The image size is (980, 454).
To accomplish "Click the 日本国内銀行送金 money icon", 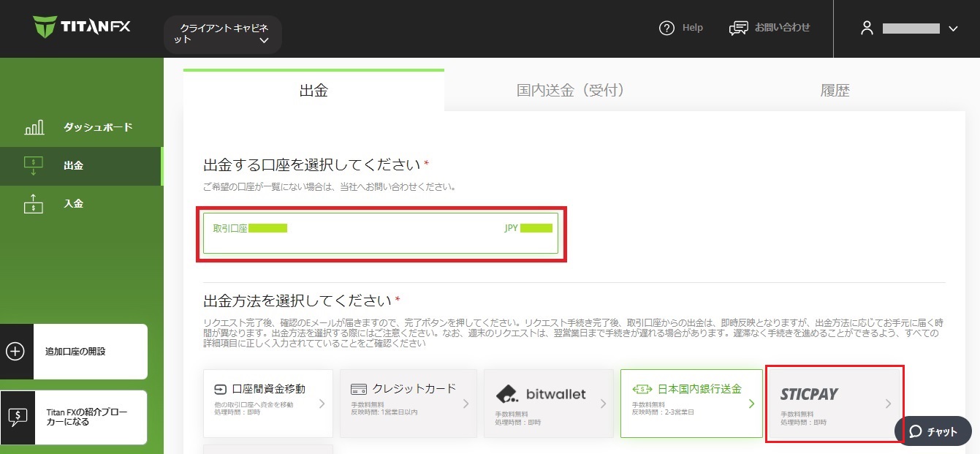I will click(x=642, y=389).
